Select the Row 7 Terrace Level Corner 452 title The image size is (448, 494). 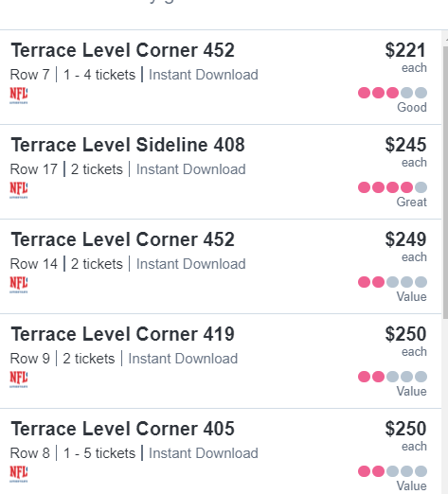(x=122, y=50)
